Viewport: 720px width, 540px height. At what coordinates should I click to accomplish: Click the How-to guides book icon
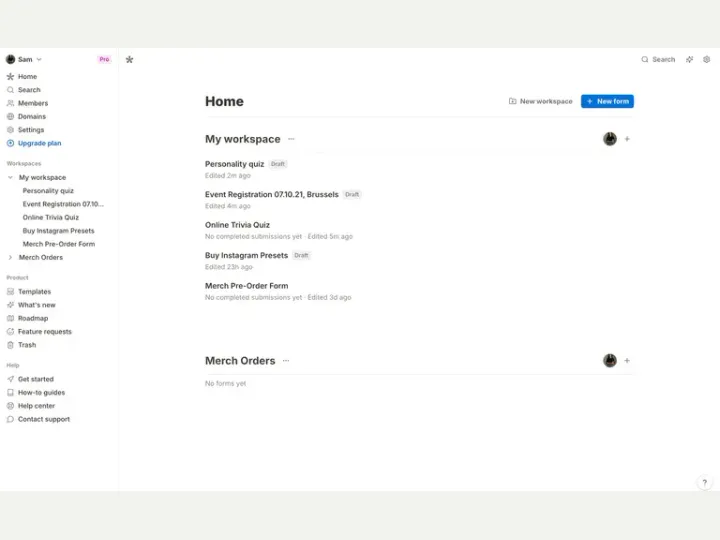click(x=11, y=392)
